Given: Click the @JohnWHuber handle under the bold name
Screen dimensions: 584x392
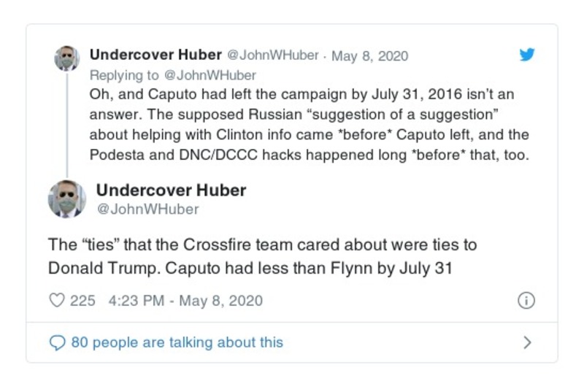Looking at the screenshot, I should [147, 210].
